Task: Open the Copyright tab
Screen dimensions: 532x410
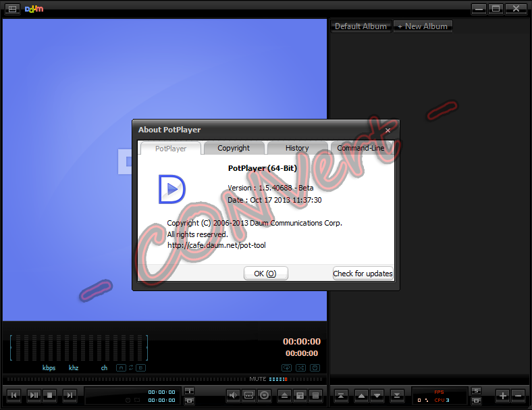Action: (x=234, y=148)
